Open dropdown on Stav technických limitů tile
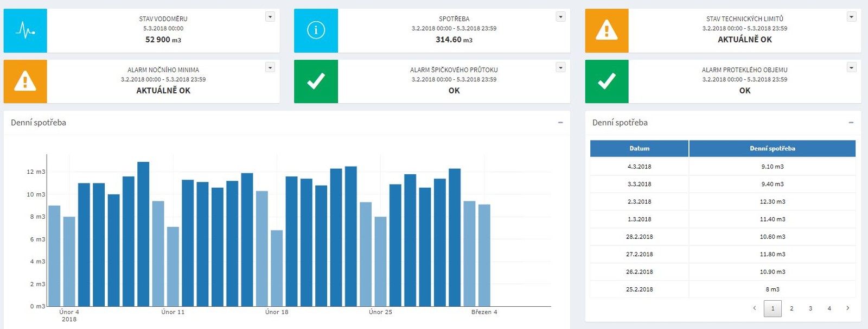 pos(851,17)
